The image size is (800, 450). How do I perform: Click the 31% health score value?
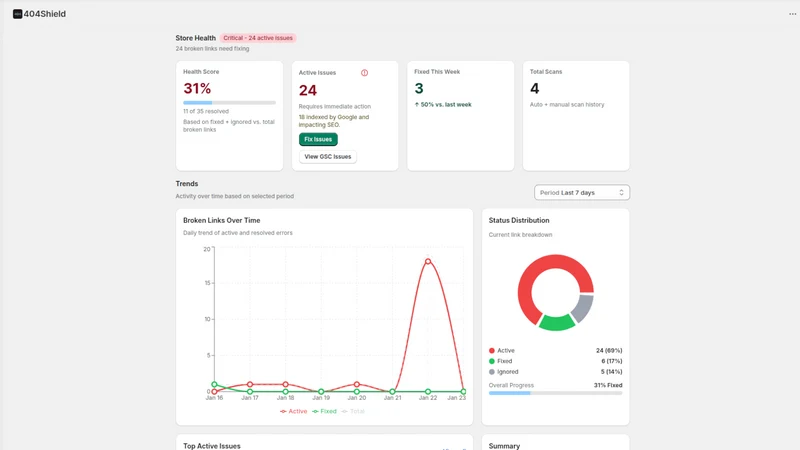(197, 89)
